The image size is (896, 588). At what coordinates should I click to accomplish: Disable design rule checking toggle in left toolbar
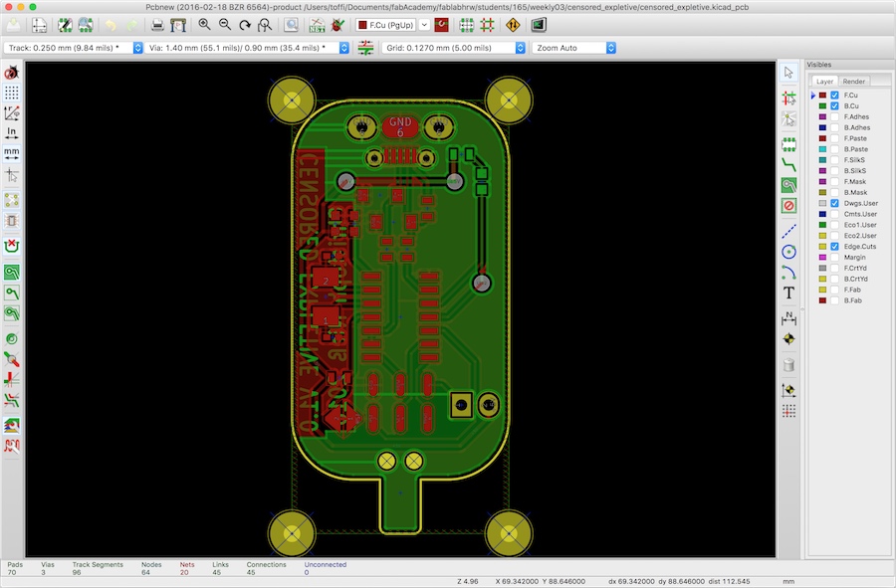tap(11, 72)
